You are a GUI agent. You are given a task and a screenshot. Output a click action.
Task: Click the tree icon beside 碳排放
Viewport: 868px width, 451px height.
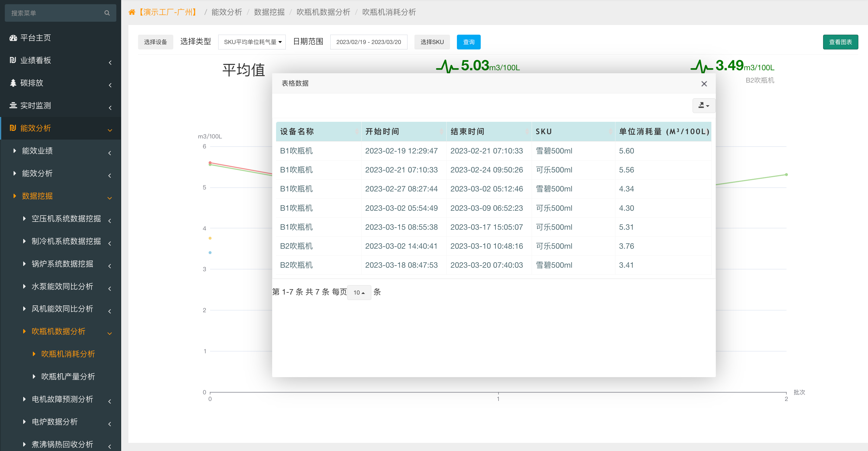coord(13,83)
